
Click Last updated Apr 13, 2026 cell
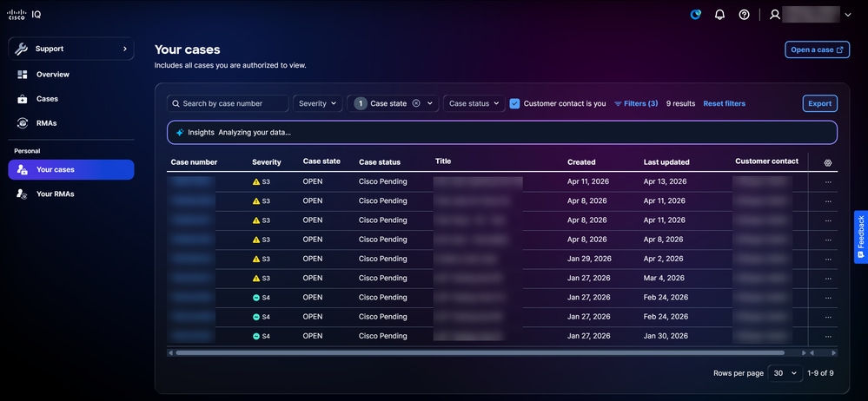(665, 181)
